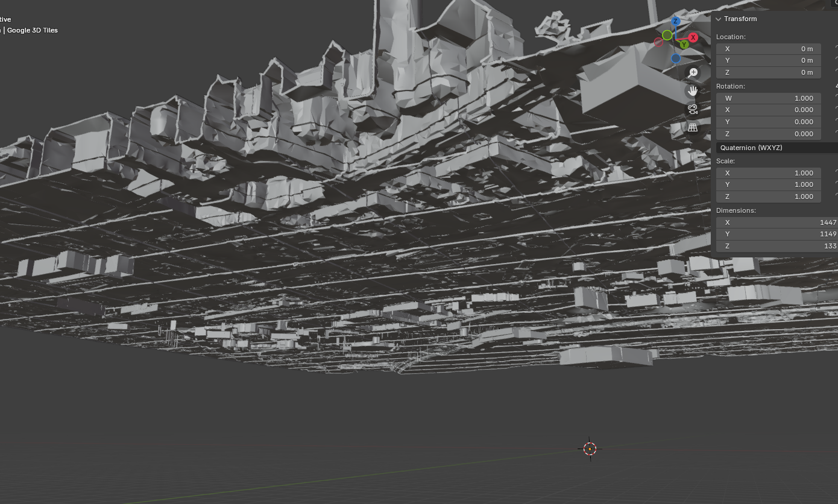Click the Location Z field
Screen dimensions: 838x504
768,72
